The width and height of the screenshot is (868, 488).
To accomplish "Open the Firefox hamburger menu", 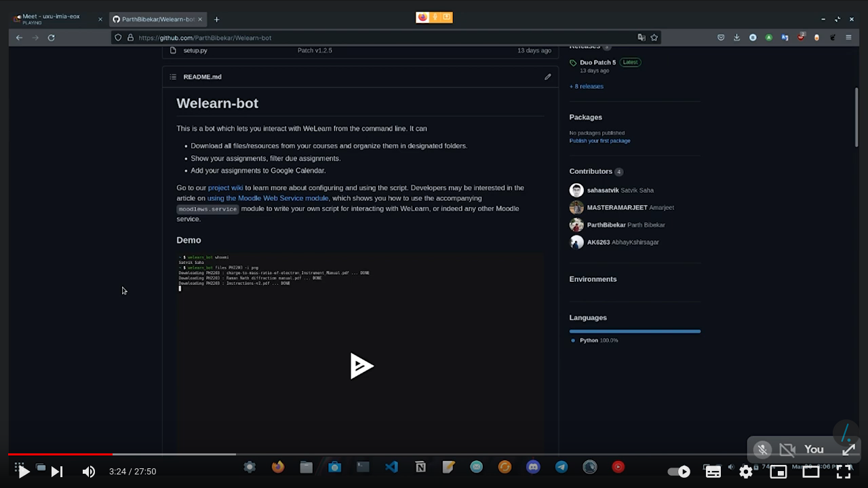I will (x=848, y=37).
